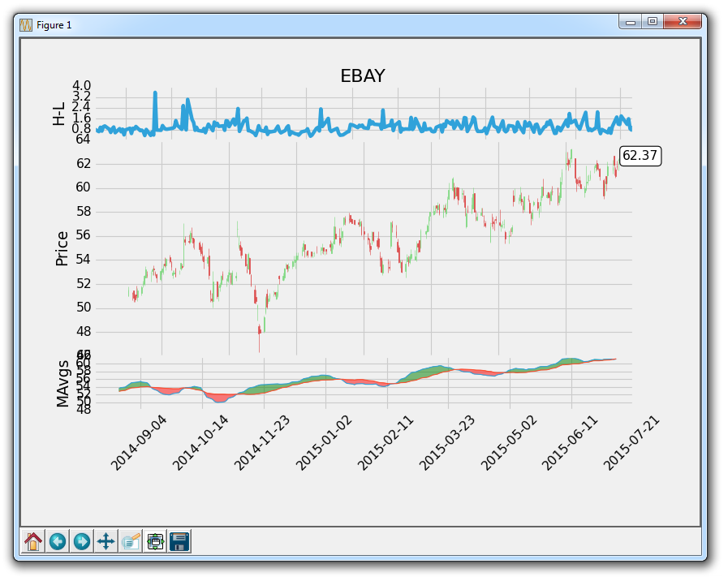728x581 pixels.
Task: Go back to previous view arrow
Action: click(58, 541)
